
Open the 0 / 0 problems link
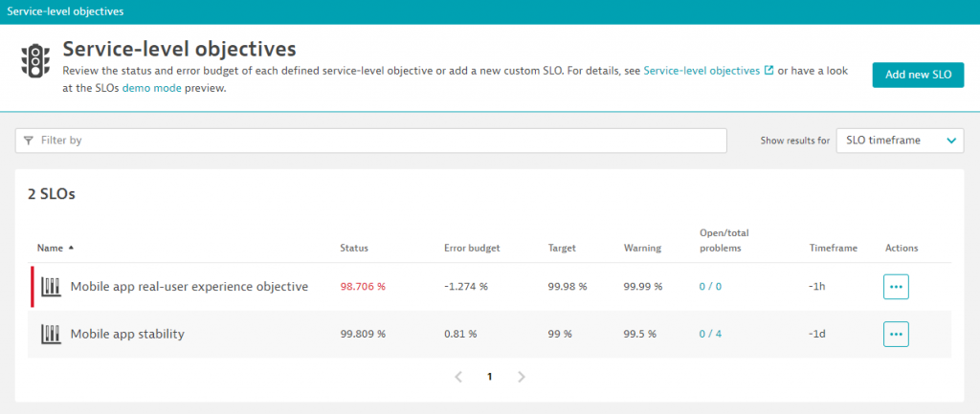coord(709,287)
